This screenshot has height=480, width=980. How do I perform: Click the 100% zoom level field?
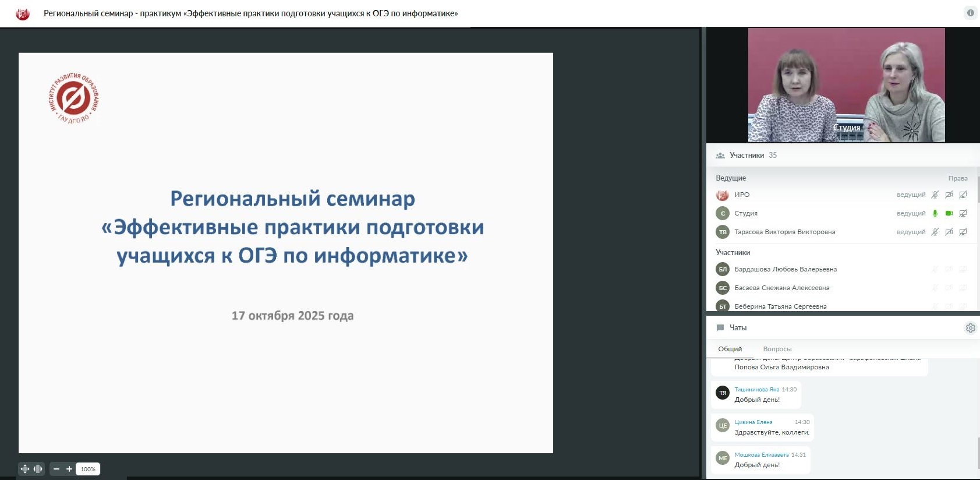coord(89,469)
